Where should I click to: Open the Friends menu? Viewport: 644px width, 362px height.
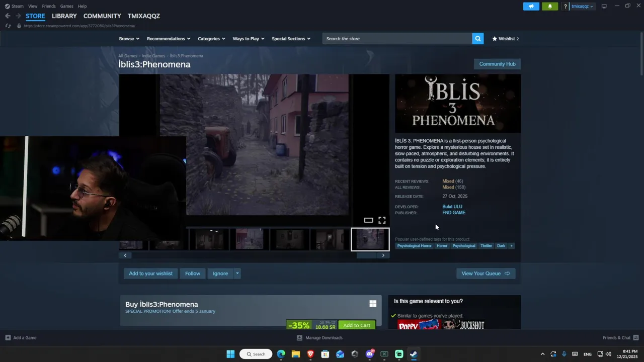(x=49, y=6)
